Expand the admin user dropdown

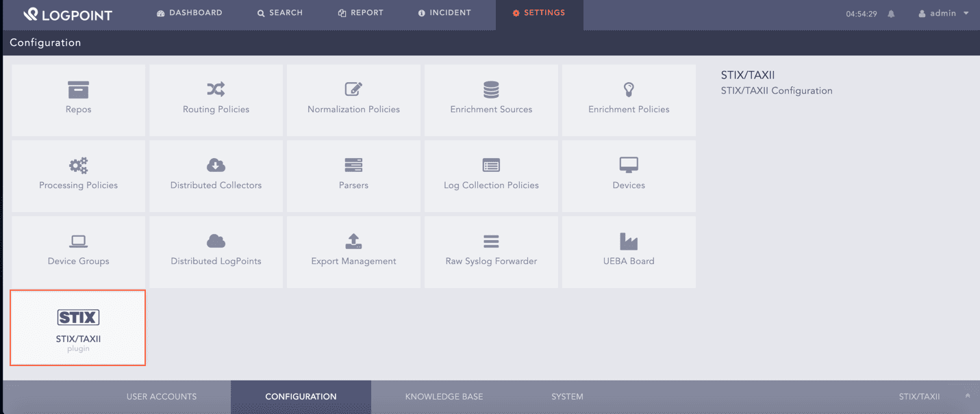(x=944, y=14)
